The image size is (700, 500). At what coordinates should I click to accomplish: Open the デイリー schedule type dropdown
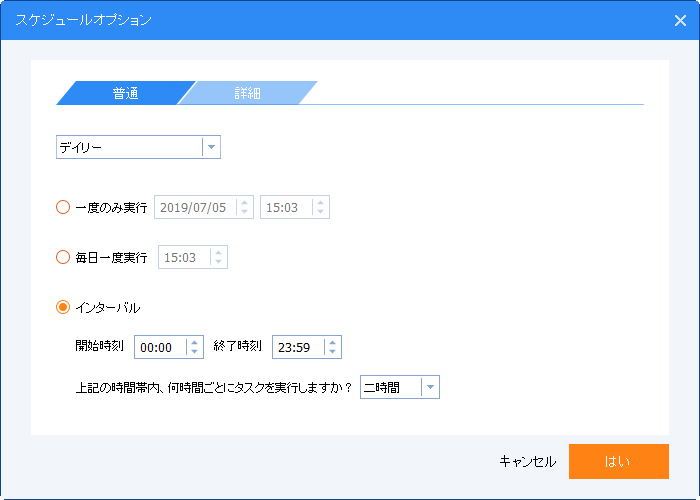(x=210, y=147)
